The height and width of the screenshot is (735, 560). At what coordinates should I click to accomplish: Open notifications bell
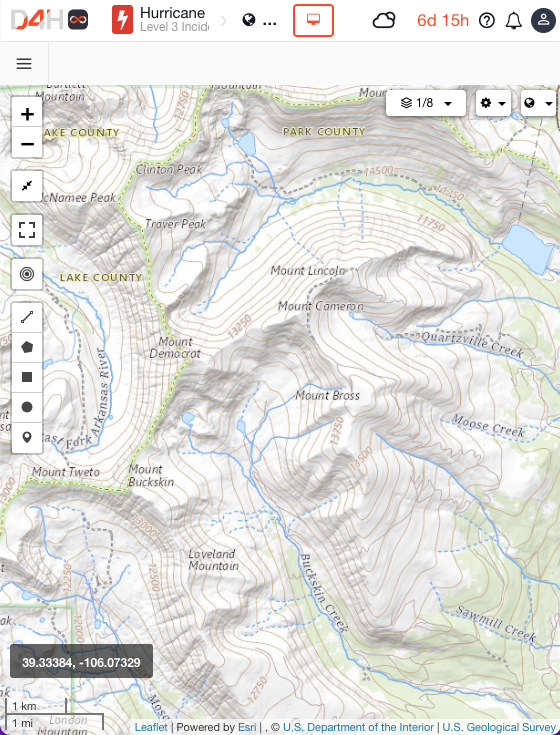click(x=514, y=20)
